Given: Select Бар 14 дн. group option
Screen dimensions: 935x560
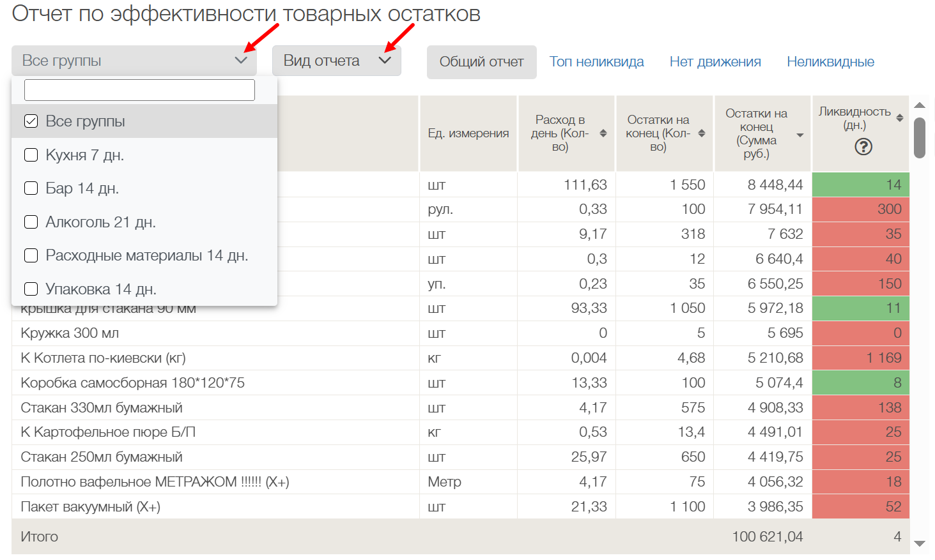Looking at the screenshot, I should [82, 188].
